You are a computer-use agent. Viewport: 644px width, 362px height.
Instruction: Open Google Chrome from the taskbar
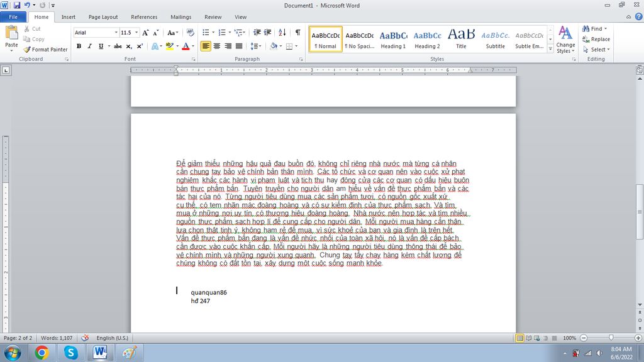click(x=42, y=353)
